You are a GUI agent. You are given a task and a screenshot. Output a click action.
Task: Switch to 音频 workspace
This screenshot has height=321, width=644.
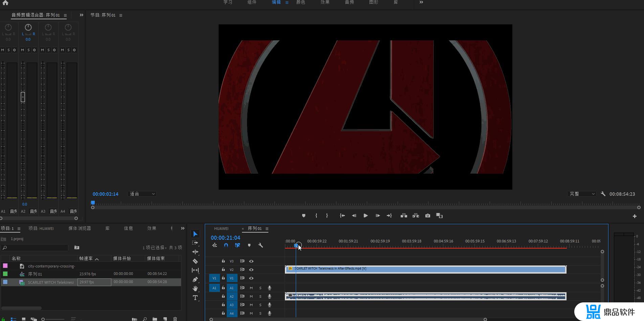click(x=349, y=2)
